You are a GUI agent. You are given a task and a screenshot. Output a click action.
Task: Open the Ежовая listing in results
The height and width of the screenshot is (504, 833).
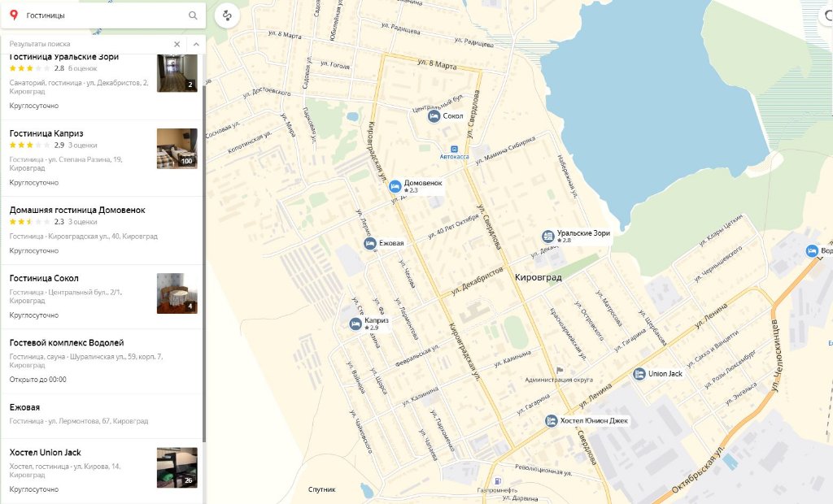(x=24, y=406)
